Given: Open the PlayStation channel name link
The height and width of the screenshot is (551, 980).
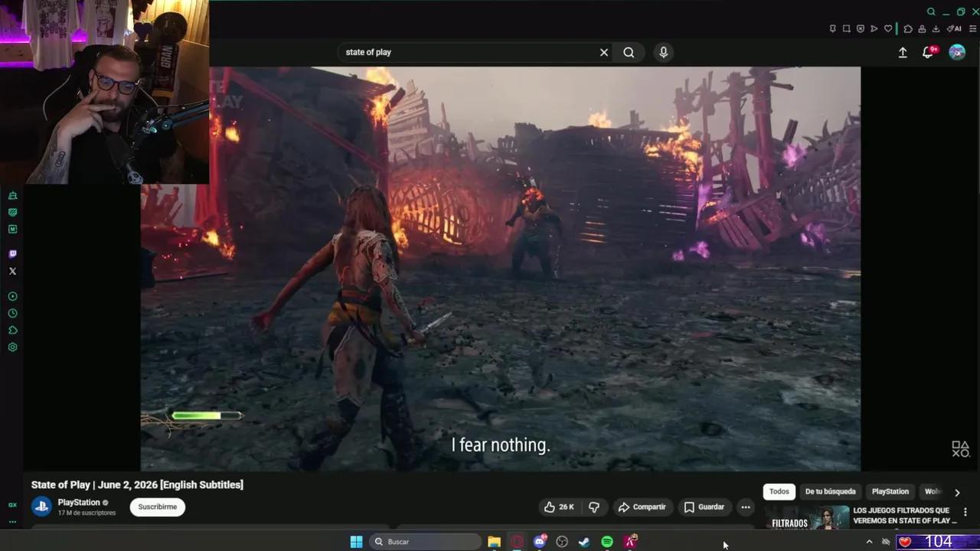Looking at the screenshot, I should tap(79, 503).
